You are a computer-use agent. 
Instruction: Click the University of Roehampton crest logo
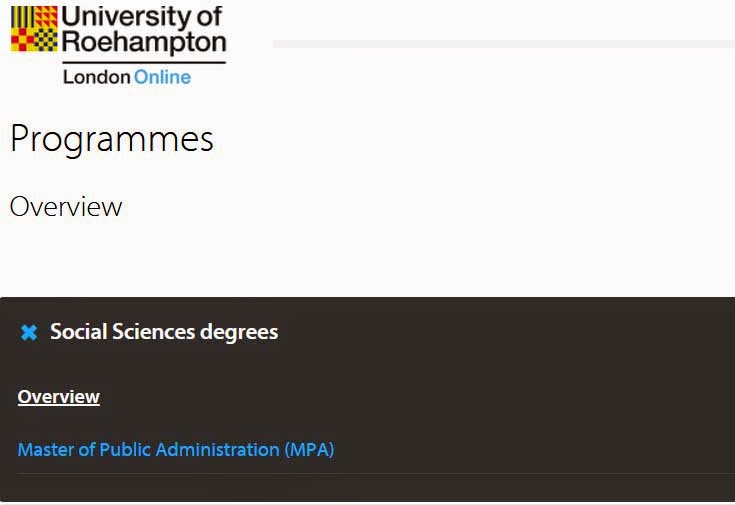pyautogui.click(x=34, y=29)
